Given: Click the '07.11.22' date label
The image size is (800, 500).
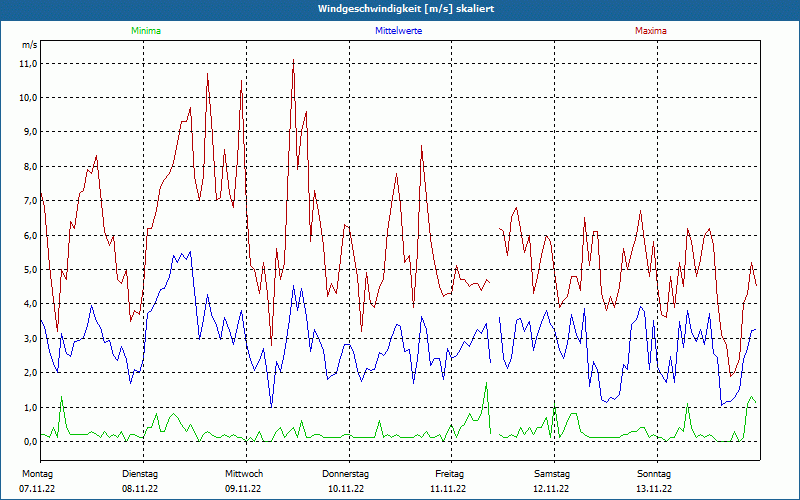Looking at the screenshot, I should pyautogui.click(x=37, y=489).
